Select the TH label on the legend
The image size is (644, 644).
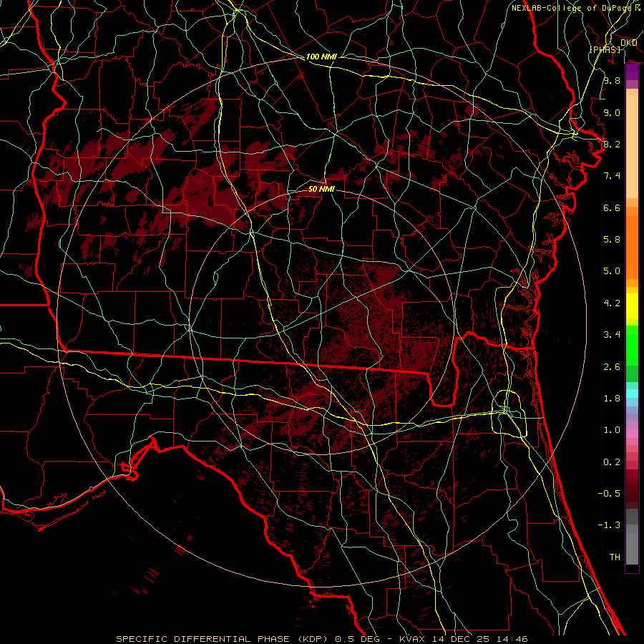pos(614,557)
